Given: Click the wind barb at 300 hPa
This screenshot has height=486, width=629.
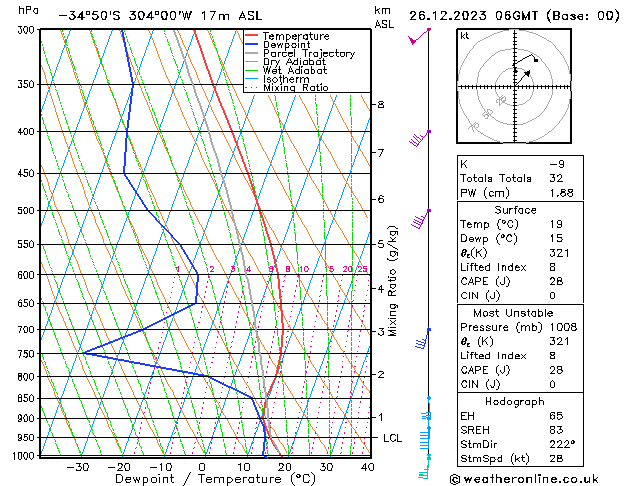Looking at the screenshot, I should coord(418,36).
